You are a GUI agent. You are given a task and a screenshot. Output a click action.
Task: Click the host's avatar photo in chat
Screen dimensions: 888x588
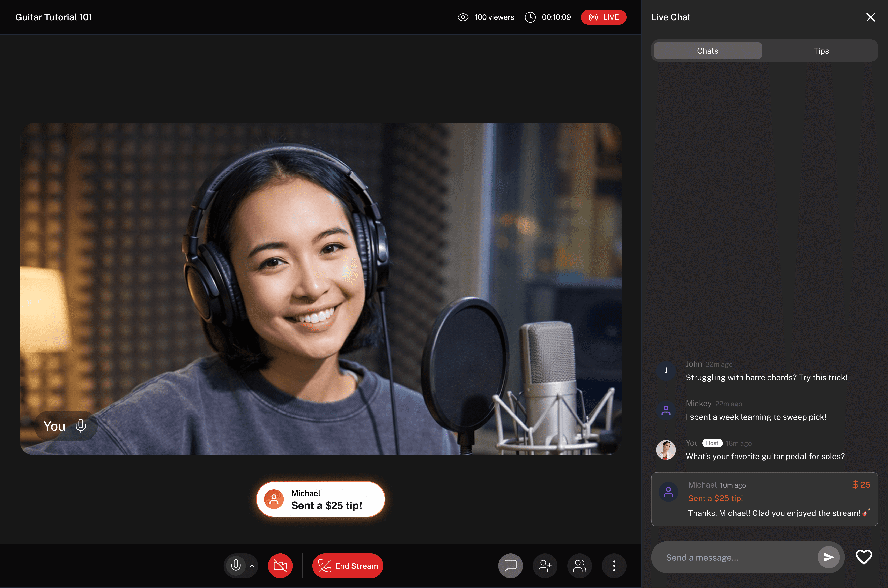666,450
